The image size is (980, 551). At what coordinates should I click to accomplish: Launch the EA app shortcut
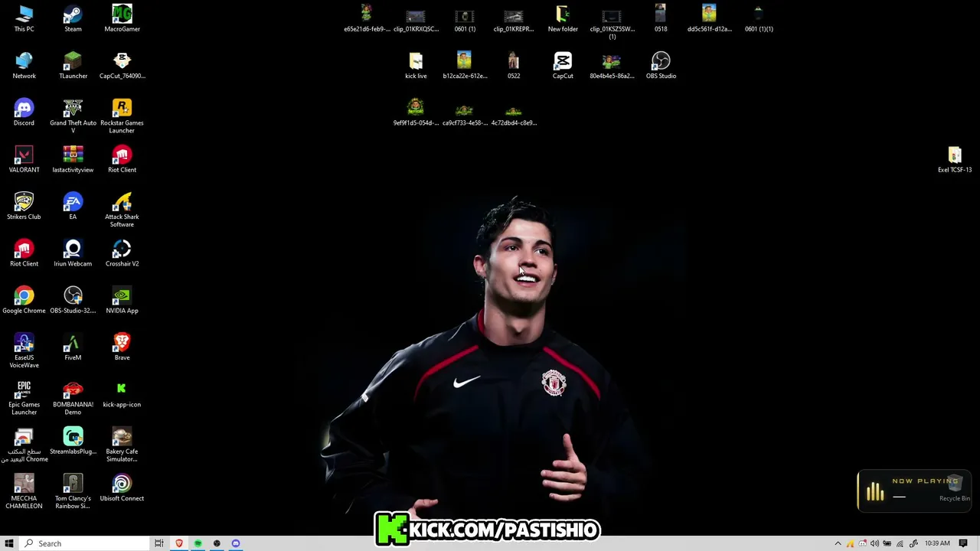point(73,206)
